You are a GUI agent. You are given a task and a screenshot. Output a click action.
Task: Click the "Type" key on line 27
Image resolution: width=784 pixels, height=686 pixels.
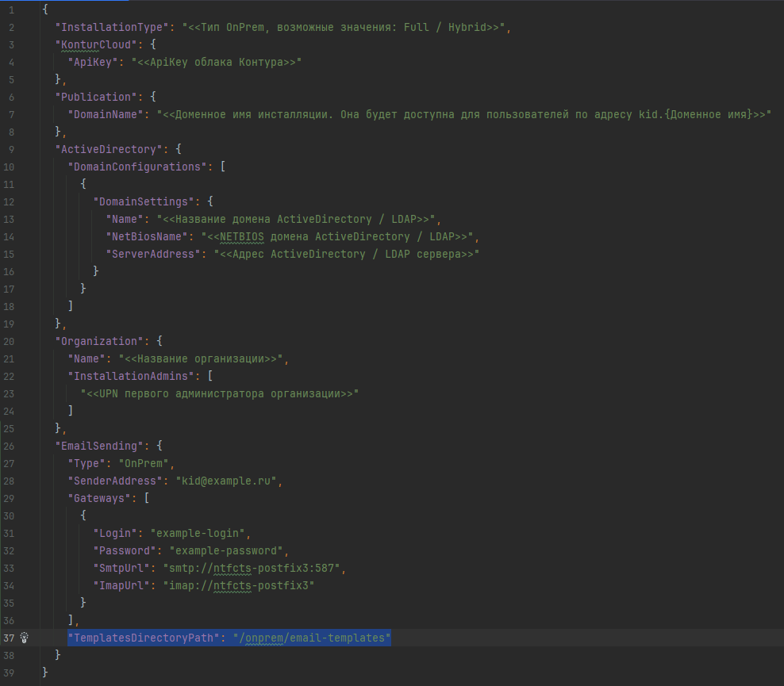pos(86,463)
